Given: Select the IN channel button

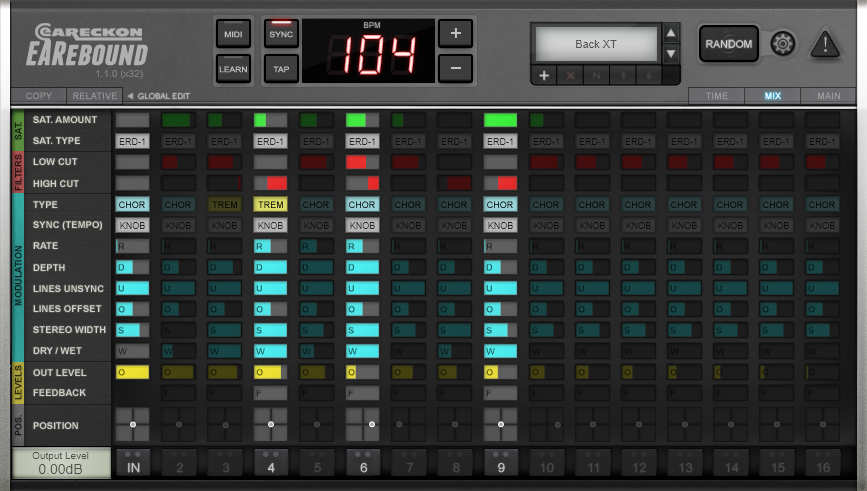Looking at the screenshot, I should point(133,463).
